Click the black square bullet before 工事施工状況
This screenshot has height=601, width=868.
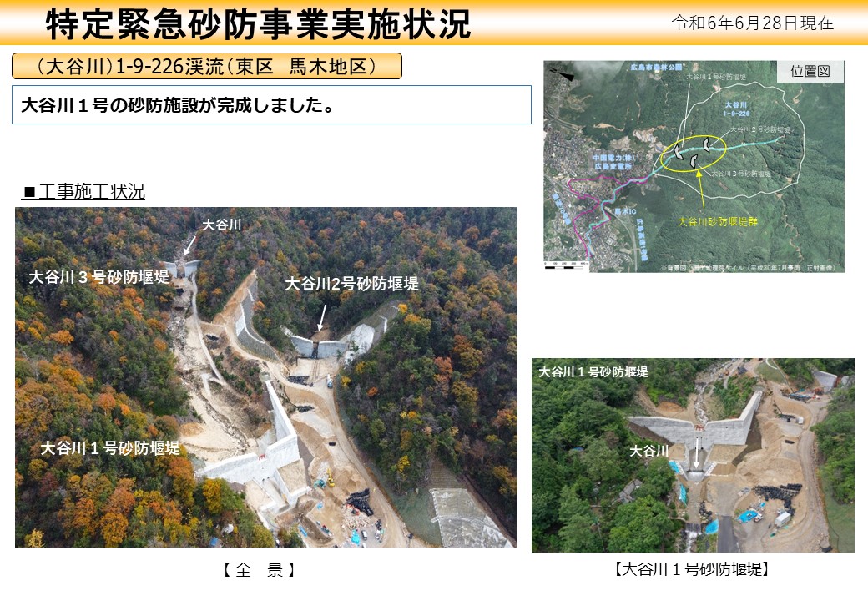tap(29, 193)
